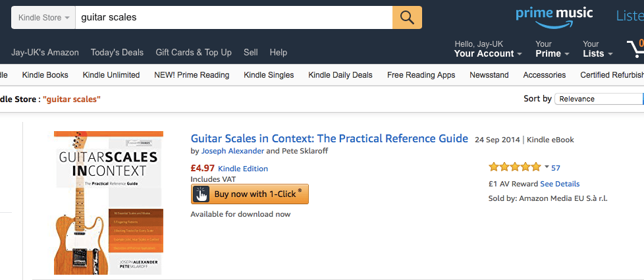Open the Kindle Store search category dropdown

(43, 17)
